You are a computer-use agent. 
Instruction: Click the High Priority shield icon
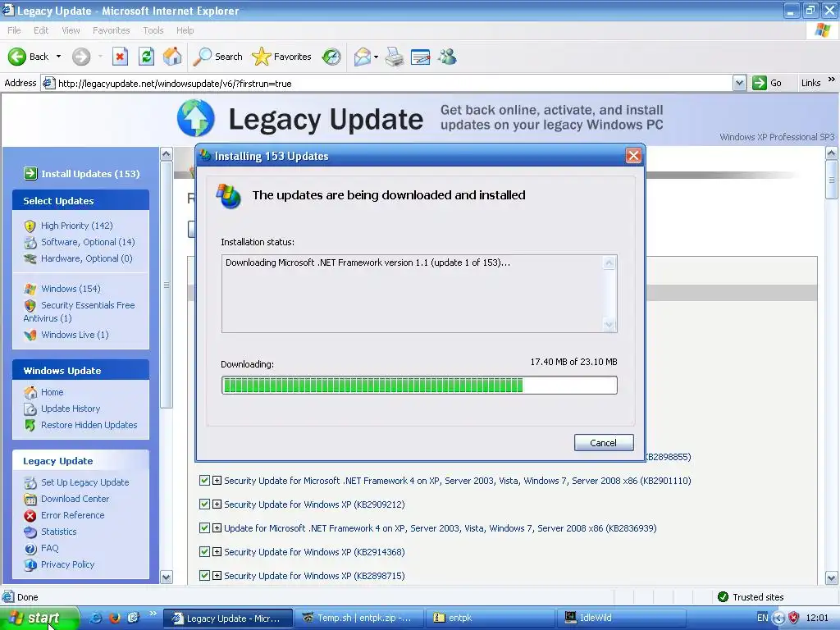(x=30, y=226)
